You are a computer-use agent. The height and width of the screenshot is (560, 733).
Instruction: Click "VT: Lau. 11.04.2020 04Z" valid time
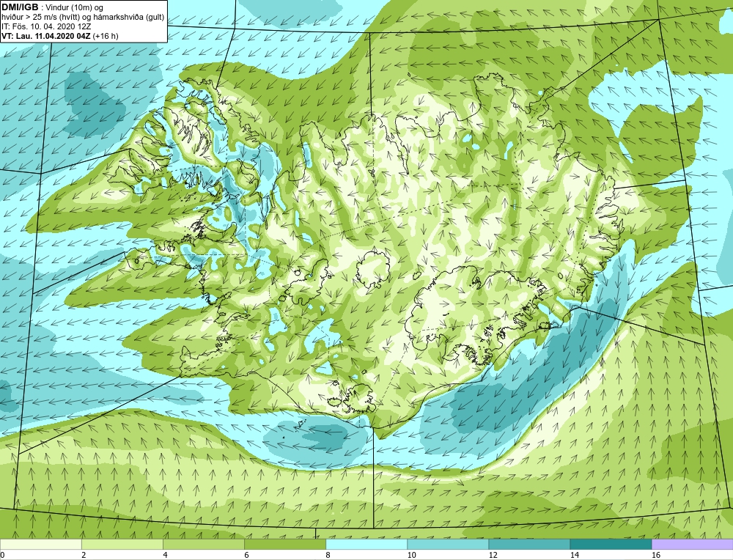(x=46, y=36)
